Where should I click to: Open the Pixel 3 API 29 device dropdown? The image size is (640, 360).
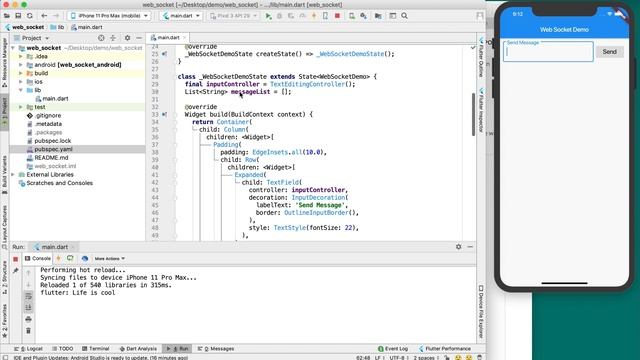[233, 16]
